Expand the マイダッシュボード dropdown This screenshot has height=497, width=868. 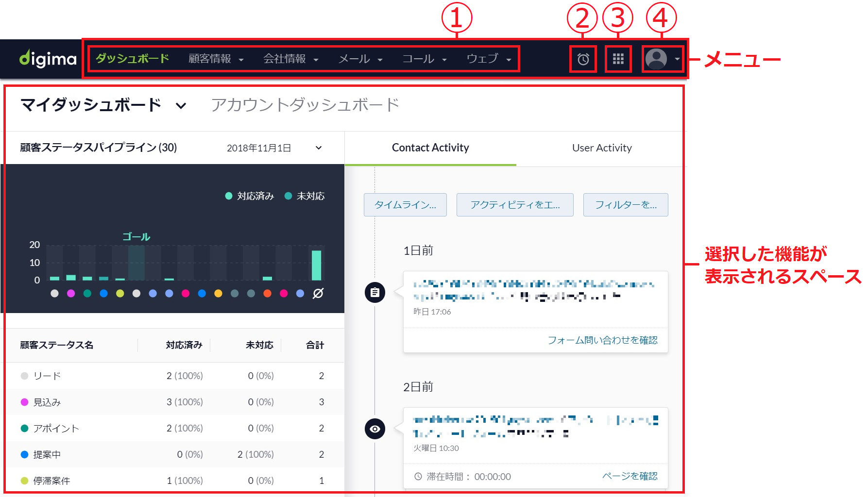tap(180, 106)
